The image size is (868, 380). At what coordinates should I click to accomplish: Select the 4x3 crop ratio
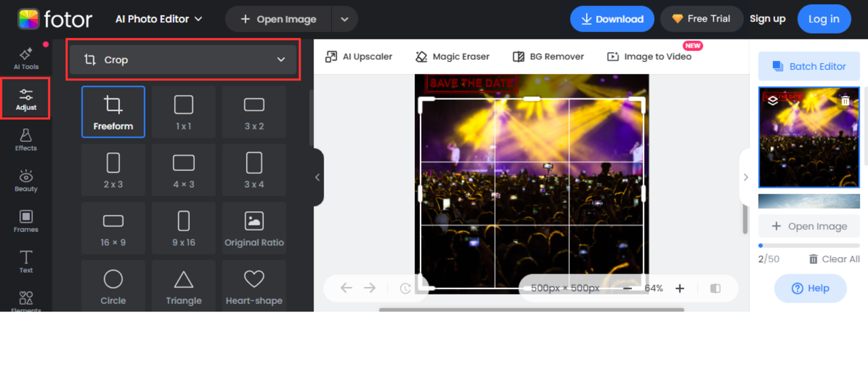coord(184,170)
